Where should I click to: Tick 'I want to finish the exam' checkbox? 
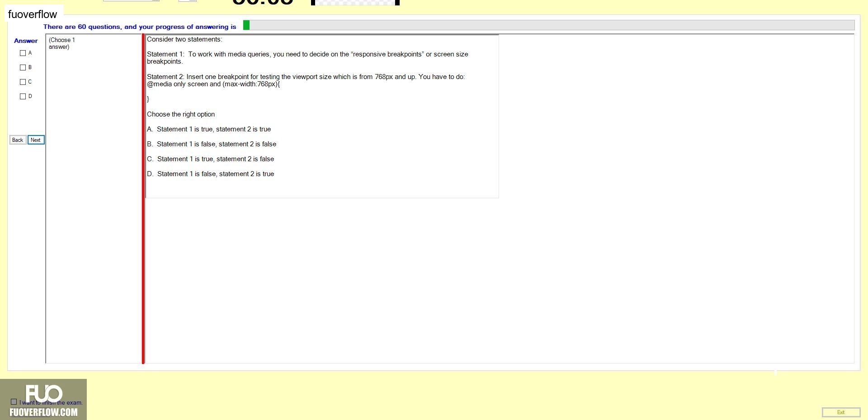(x=14, y=401)
